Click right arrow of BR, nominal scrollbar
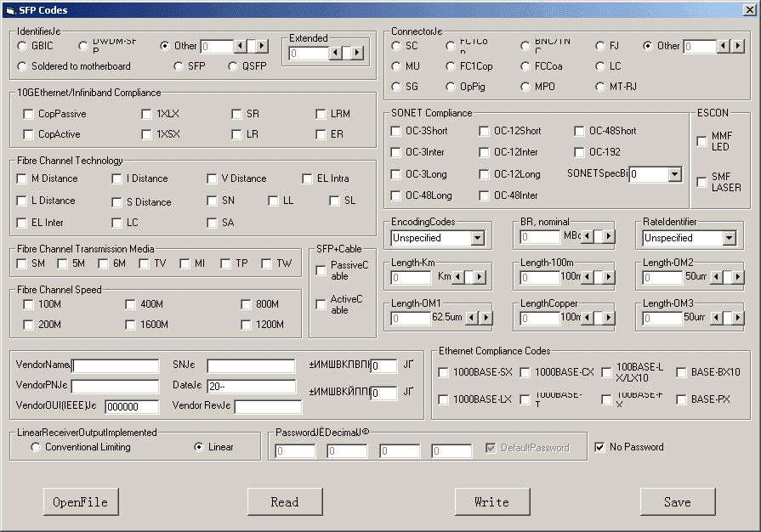This screenshot has width=761, height=532. tap(609, 236)
